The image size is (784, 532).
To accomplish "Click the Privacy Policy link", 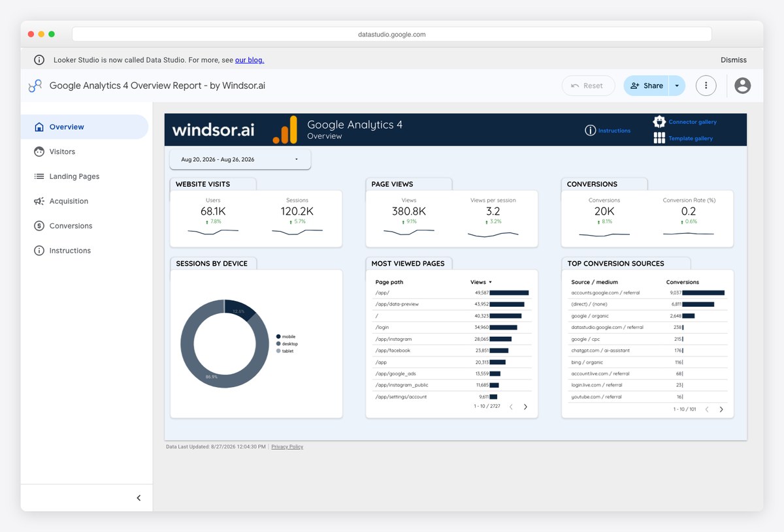I will (x=287, y=447).
